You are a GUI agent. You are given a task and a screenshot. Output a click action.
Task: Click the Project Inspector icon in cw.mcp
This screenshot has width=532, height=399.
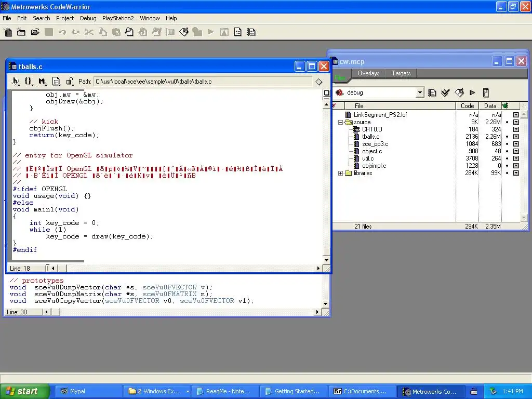[486, 92]
